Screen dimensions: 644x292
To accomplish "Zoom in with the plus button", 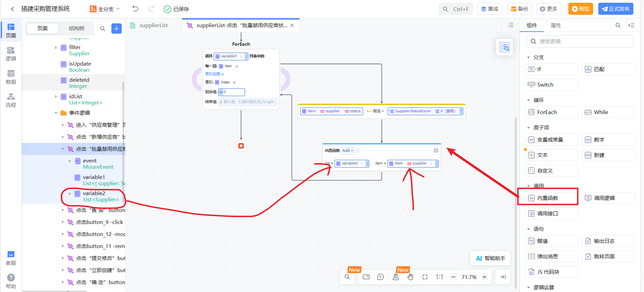I will click(484, 277).
